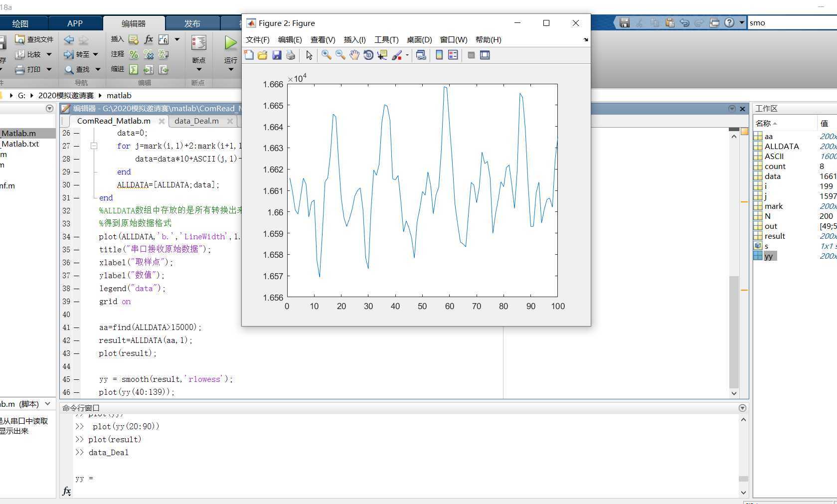Insert Colorbar via figure toolbar icon

click(x=439, y=55)
